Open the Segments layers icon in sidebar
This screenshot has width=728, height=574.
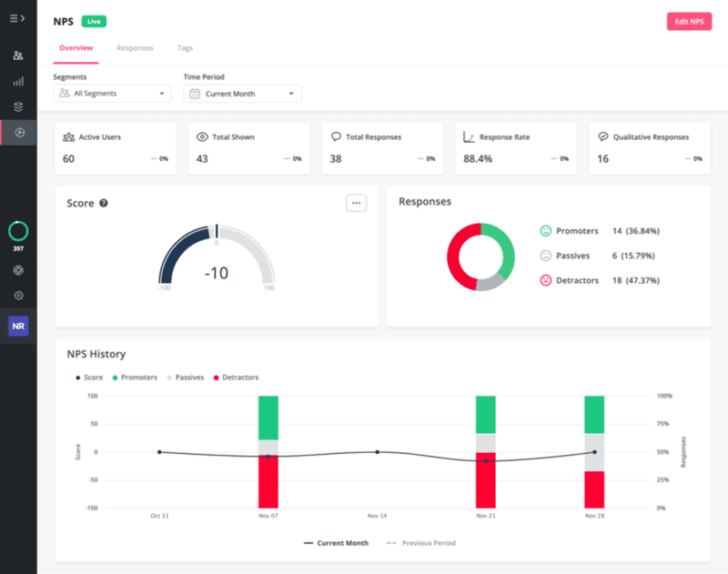[x=16, y=106]
